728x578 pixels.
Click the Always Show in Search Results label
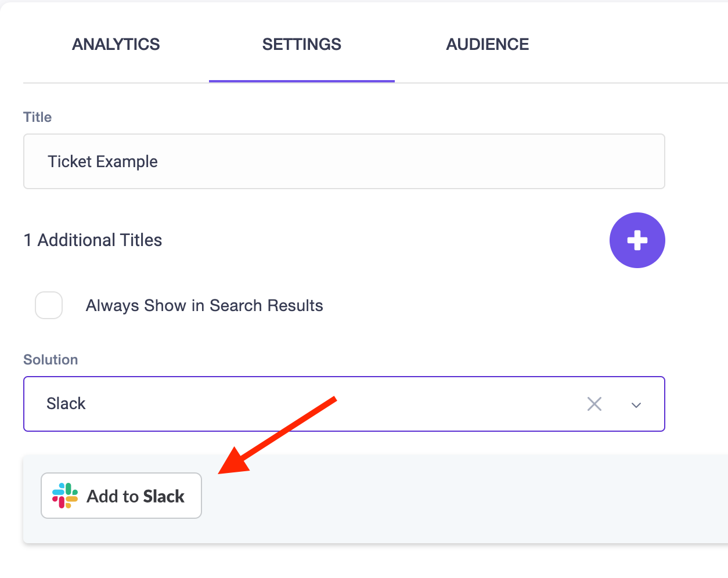tap(204, 306)
